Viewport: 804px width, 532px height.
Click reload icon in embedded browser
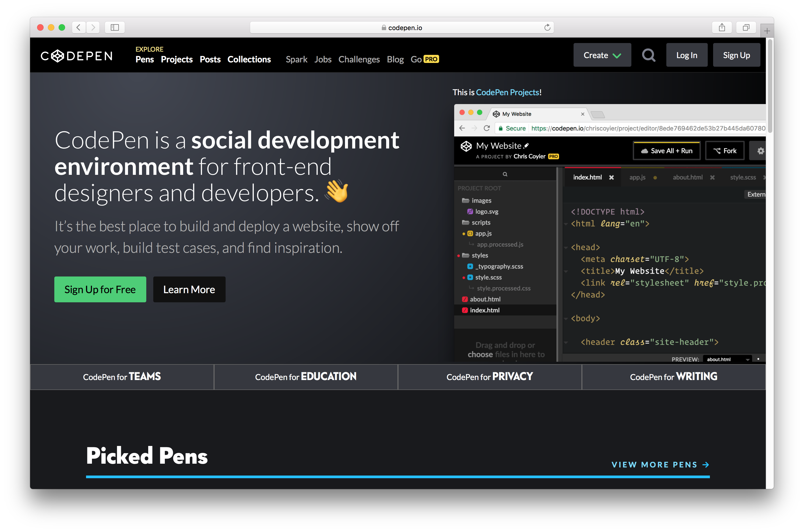click(486, 128)
